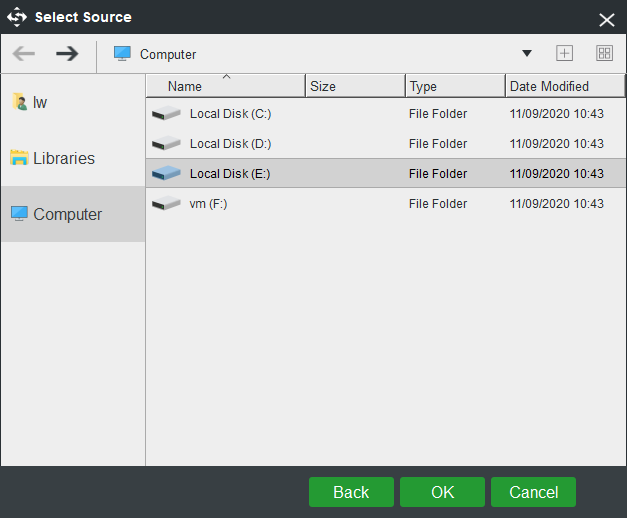
Task: Click File Folder type for Local Disk (D:)
Action: point(438,144)
